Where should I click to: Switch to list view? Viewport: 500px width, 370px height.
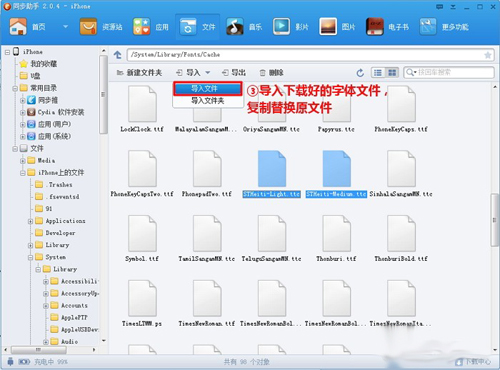378,73
